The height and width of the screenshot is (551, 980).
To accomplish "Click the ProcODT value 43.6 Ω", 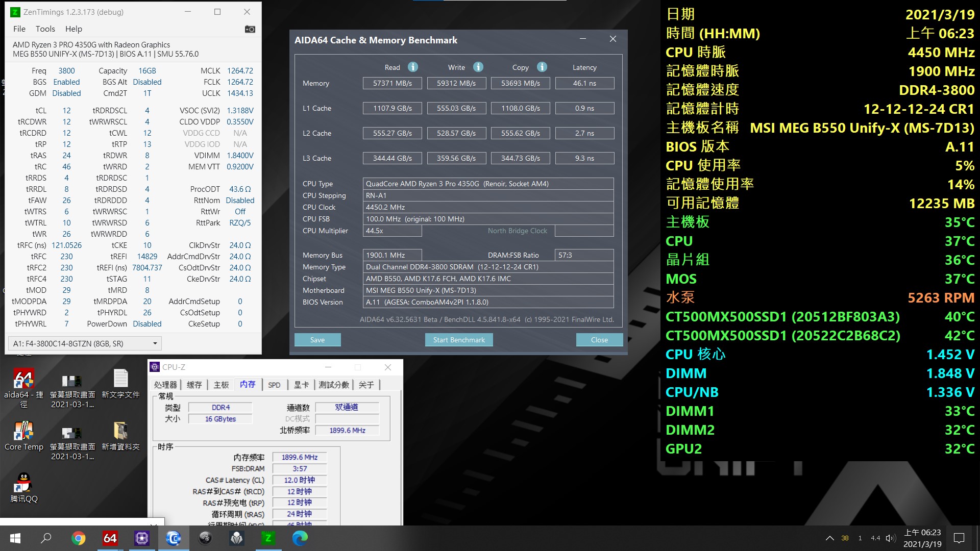I will tap(240, 189).
